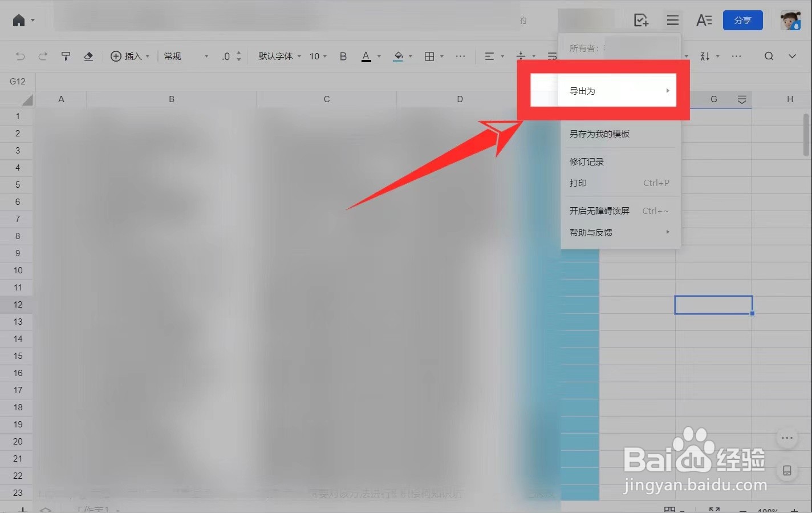Click the add-task document icon
The height and width of the screenshot is (513, 812).
[641, 21]
